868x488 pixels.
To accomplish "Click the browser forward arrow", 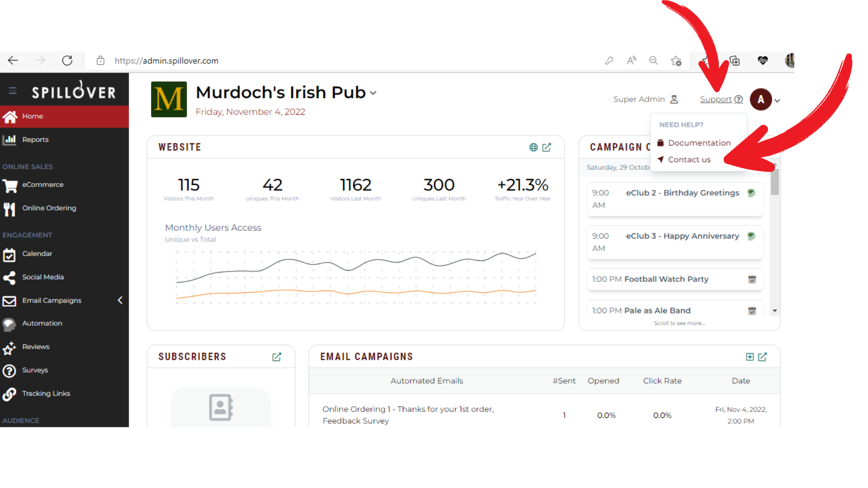I will pos(40,61).
